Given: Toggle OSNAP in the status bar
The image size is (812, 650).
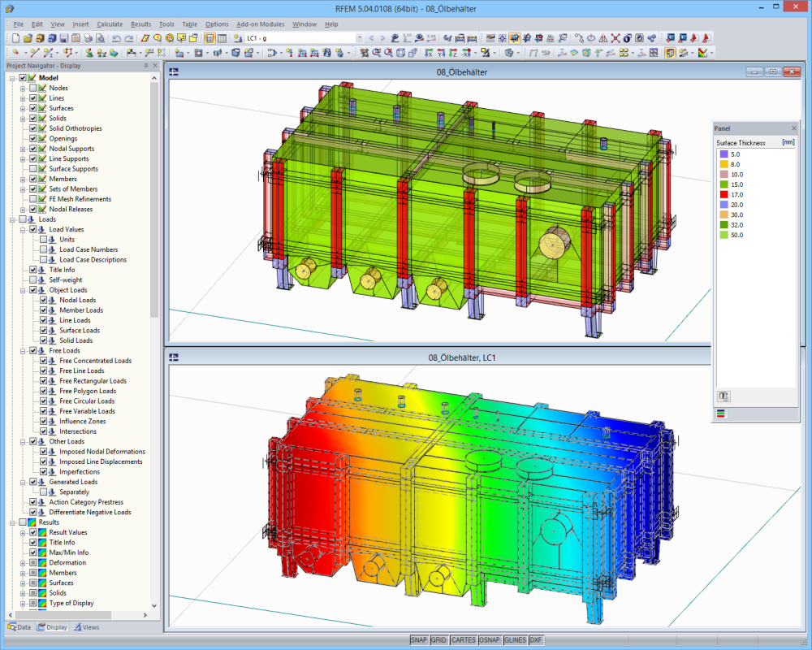Looking at the screenshot, I should (x=489, y=640).
